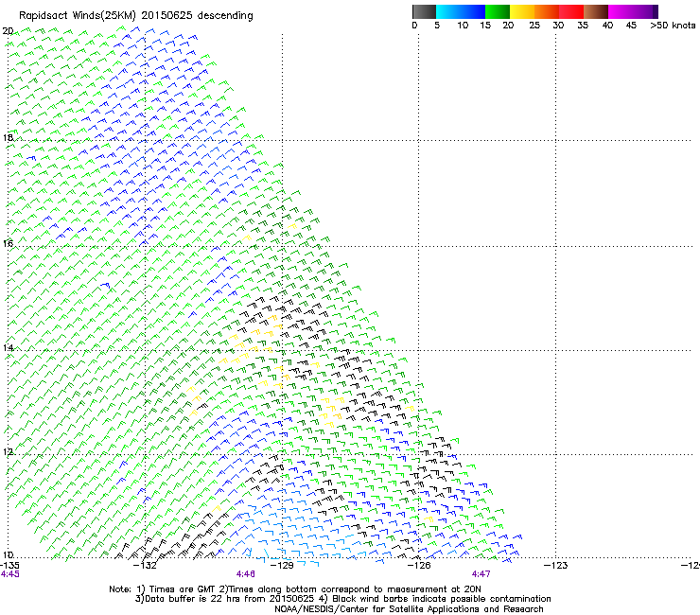
Task: Click the legend label '25'
Action: pos(534,26)
